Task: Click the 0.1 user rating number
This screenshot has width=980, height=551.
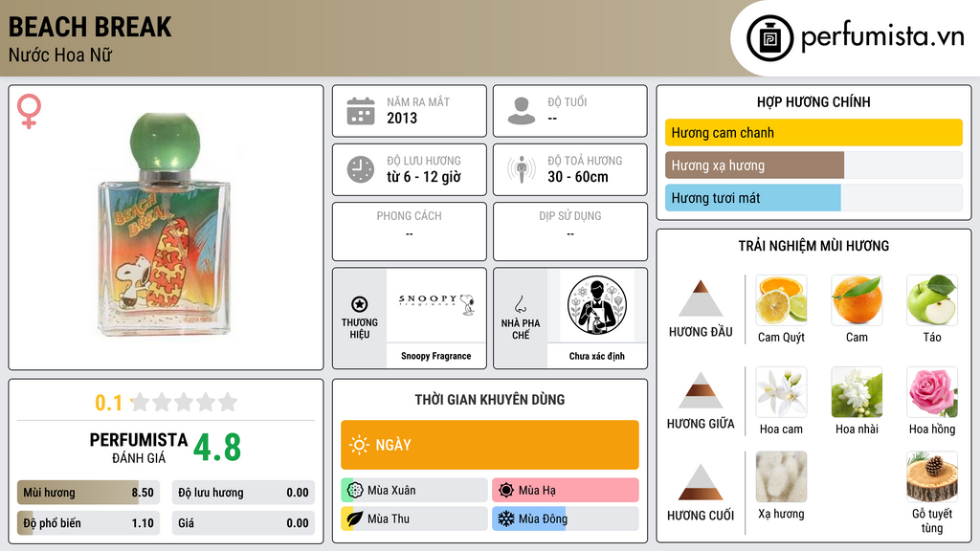Action: click(x=108, y=403)
